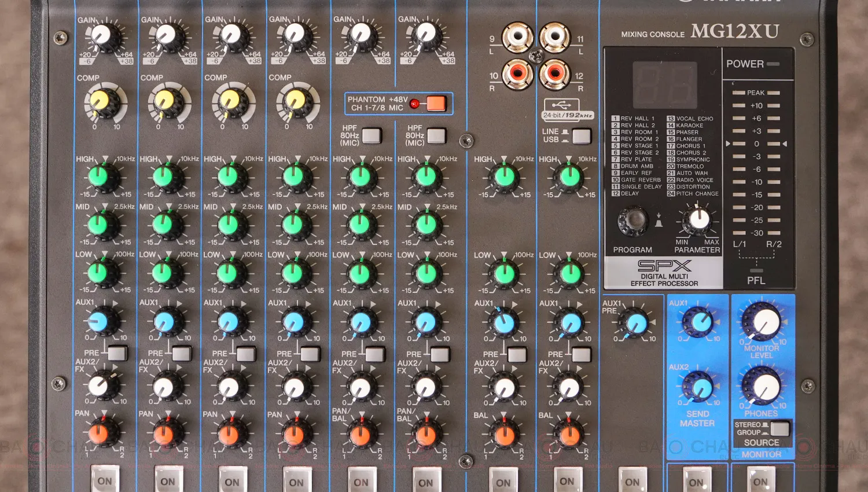Click the POWER indicator LED
This screenshot has height=492, width=868.
click(x=773, y=64)
